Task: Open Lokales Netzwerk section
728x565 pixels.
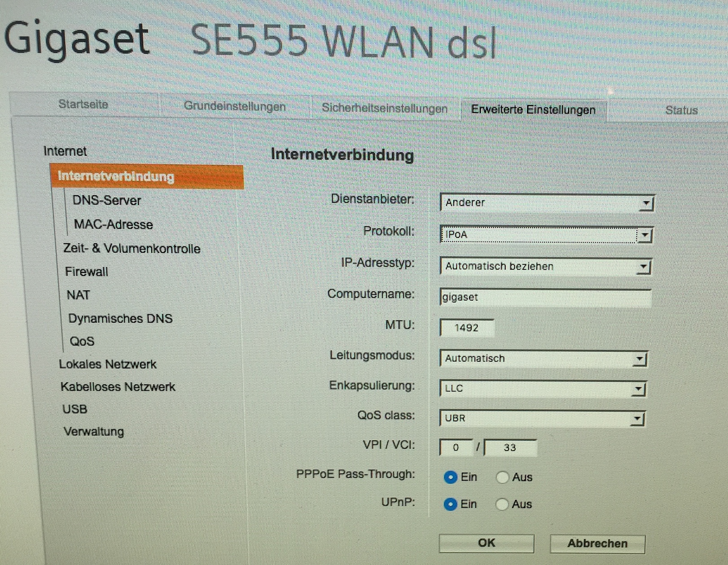Action: point(108,364)
